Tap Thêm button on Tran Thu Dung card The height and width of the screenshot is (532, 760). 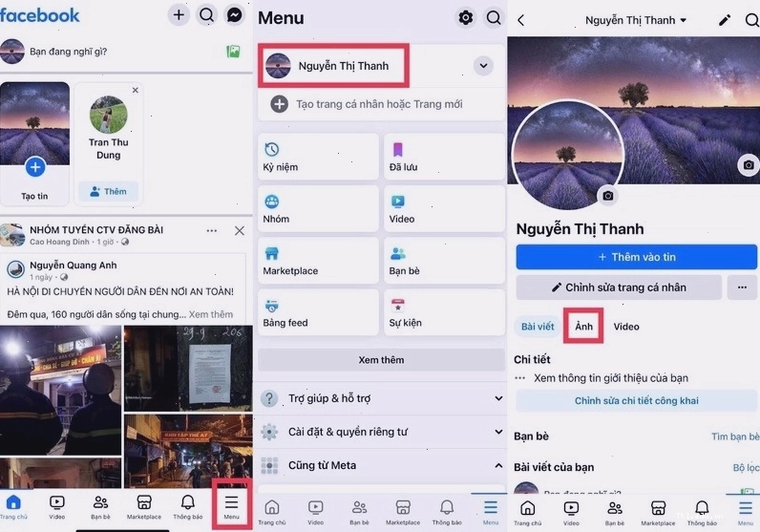pyautogui.click(x=109, y=192)
